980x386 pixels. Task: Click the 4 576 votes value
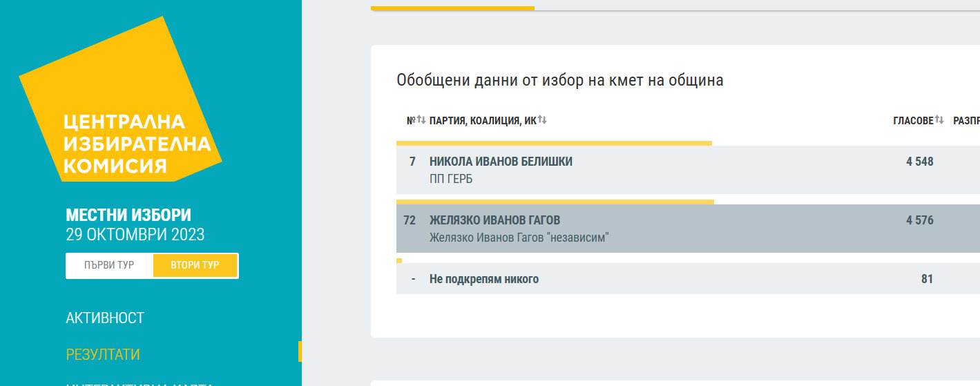tap(919, 220)
